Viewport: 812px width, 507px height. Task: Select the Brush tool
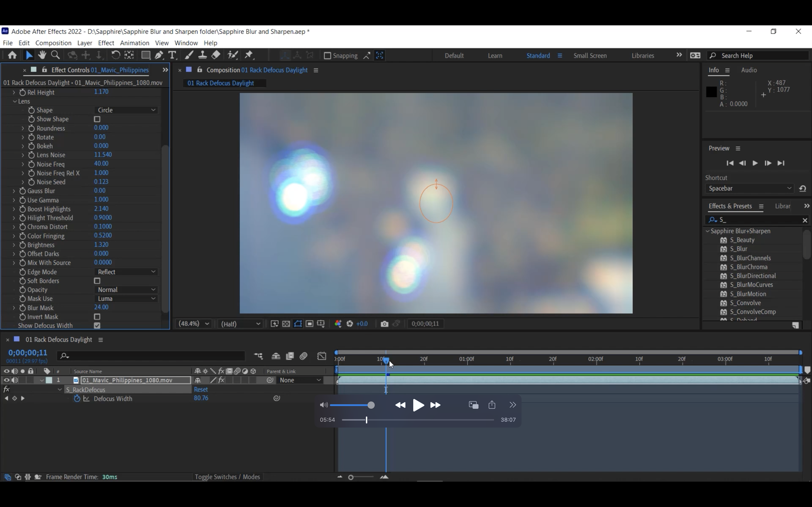[189, 55]
